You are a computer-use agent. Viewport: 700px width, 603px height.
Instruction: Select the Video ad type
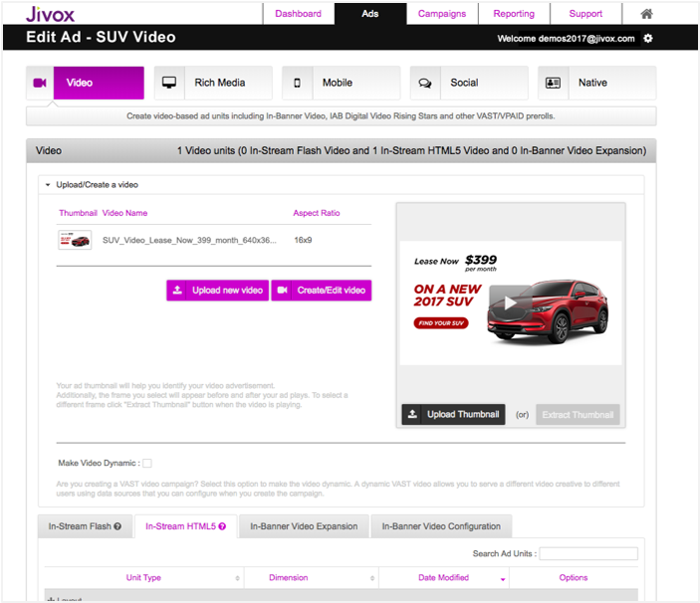86,83
